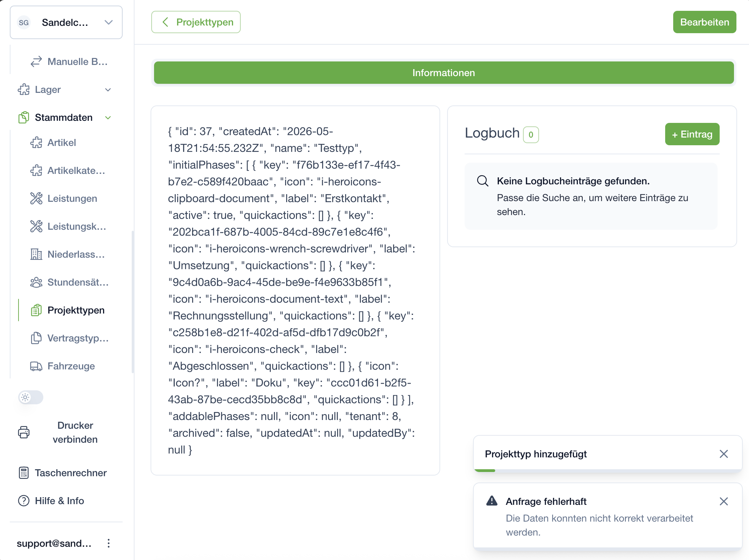Screen dimensions: 749x560
Task: Click the support@sand... account label
Action: (54, 543)
